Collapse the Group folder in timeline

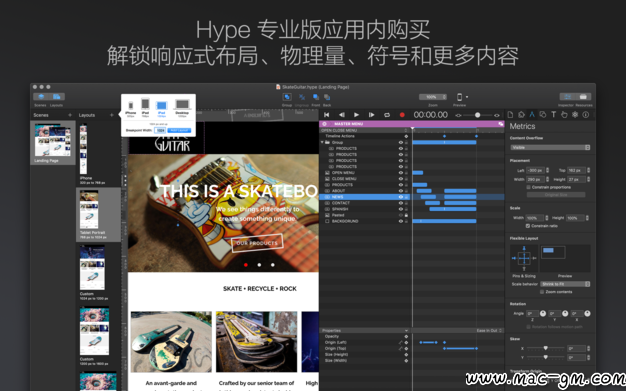pos(322,142)
